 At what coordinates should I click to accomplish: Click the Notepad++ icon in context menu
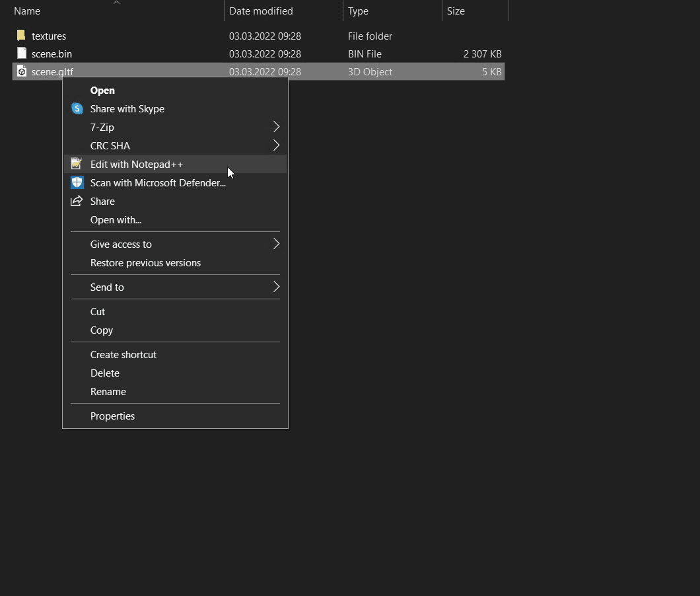point(77,165)
